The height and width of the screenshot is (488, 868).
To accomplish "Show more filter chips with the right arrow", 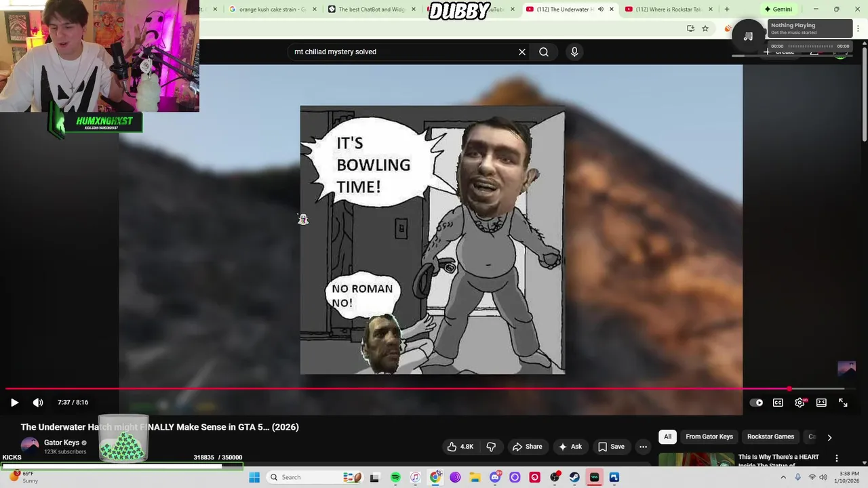I will [x=829, y=437].
